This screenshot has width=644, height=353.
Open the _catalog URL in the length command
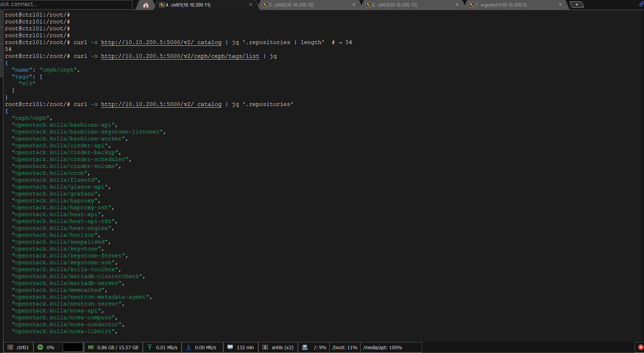coord(161,42)
